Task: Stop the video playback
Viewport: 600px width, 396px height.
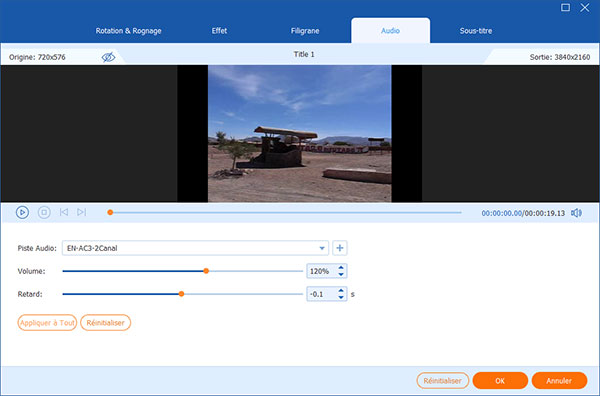Action: 44,212
